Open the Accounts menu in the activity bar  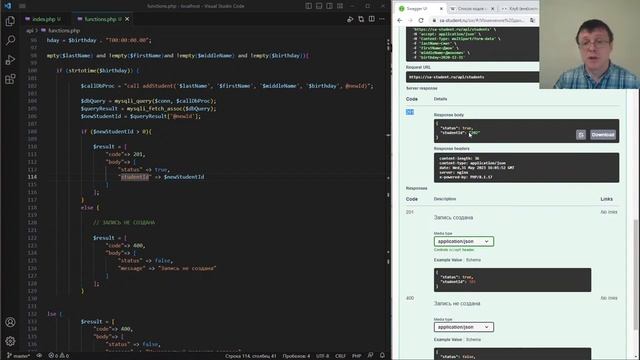(10, 322)
